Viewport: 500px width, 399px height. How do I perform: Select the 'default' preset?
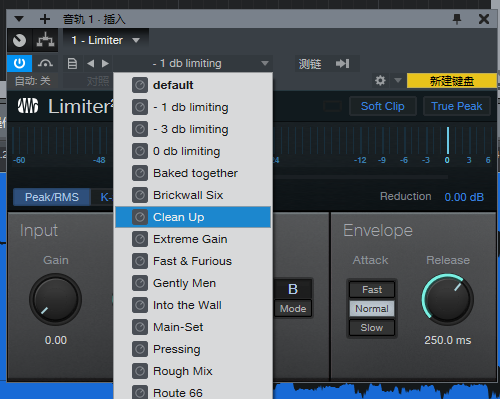pyautogui.click(x=193, y=85)
